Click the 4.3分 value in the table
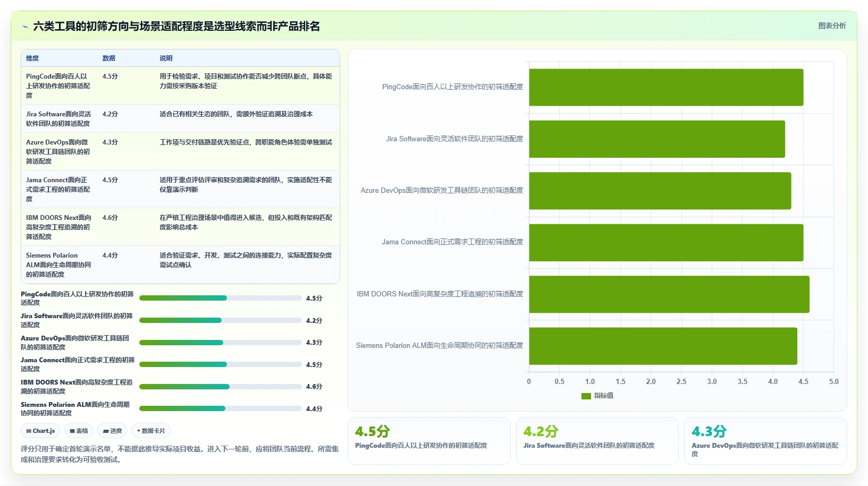 click(x=110, y=142)
